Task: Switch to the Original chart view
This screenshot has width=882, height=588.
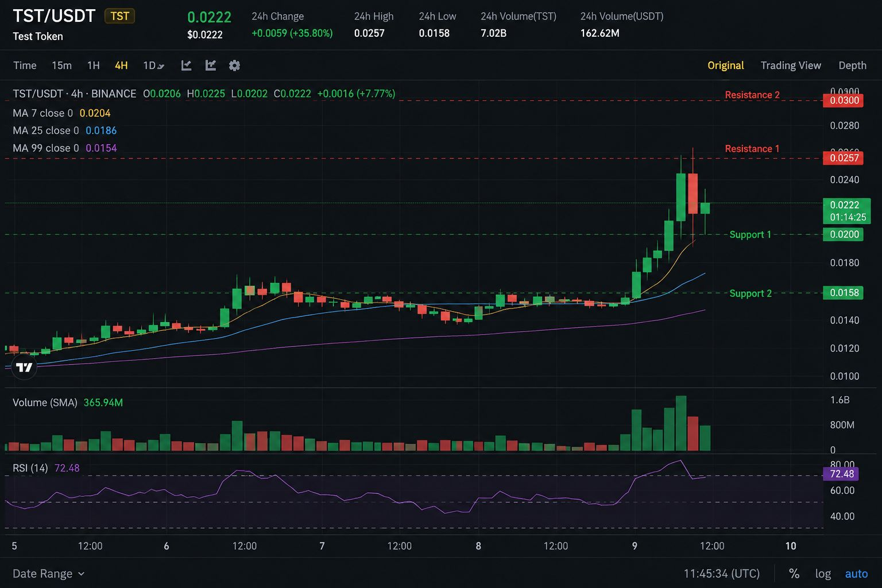Action: pos(726,65)
